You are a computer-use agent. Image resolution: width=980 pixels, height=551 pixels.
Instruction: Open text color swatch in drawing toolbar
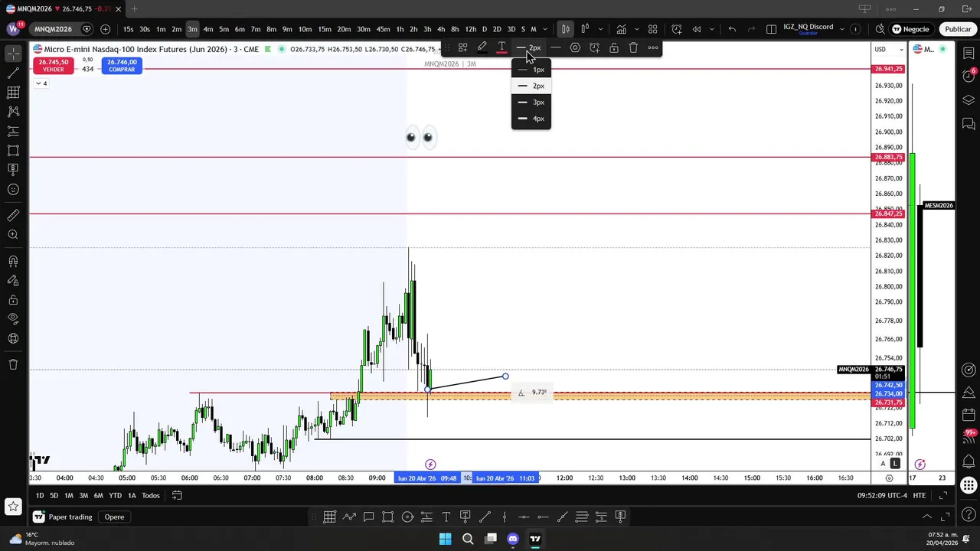click(x=501, y=47)
